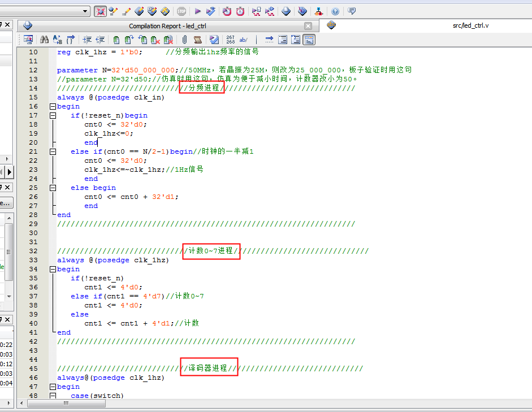Open Find with the binoculars icon
This screenshot has height=412, width=532.
pyautogui.click(x=44, y=40)
